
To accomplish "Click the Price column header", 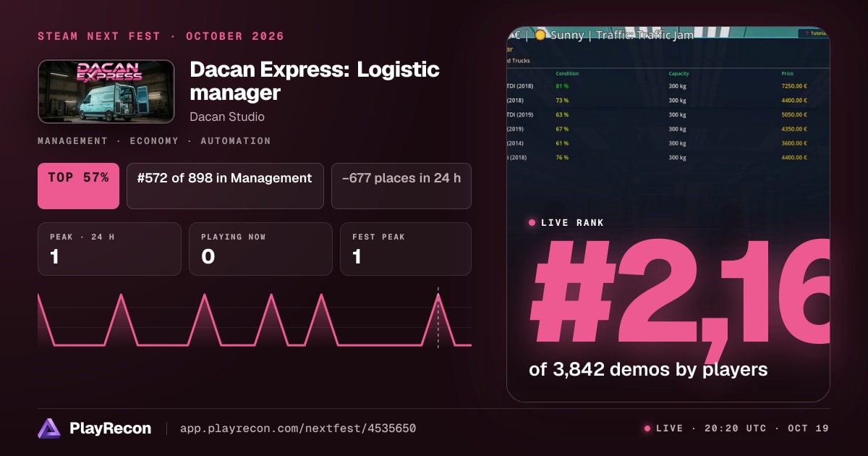I will [x=788, y=74].
